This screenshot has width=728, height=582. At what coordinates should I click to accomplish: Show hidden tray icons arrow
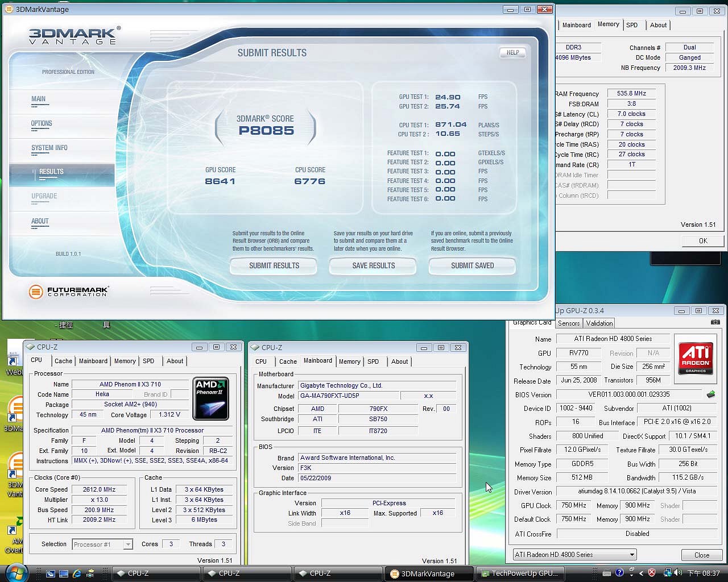pos(642,573)
